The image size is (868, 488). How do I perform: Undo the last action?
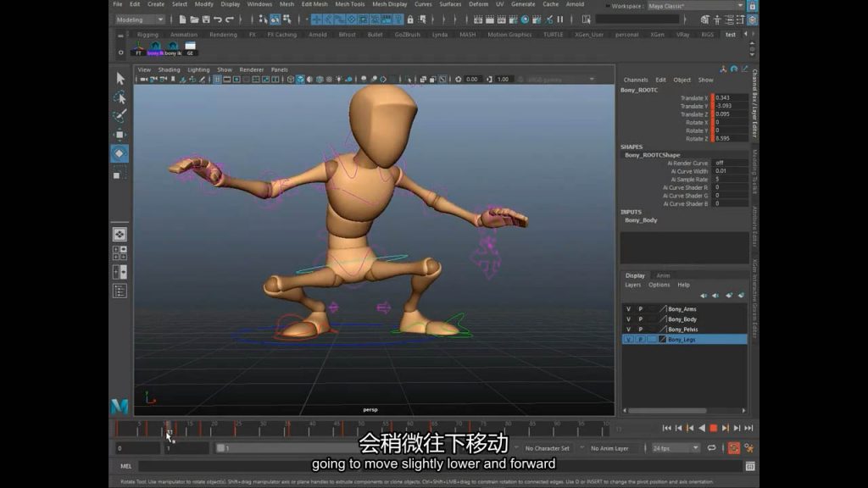(218, 19)
